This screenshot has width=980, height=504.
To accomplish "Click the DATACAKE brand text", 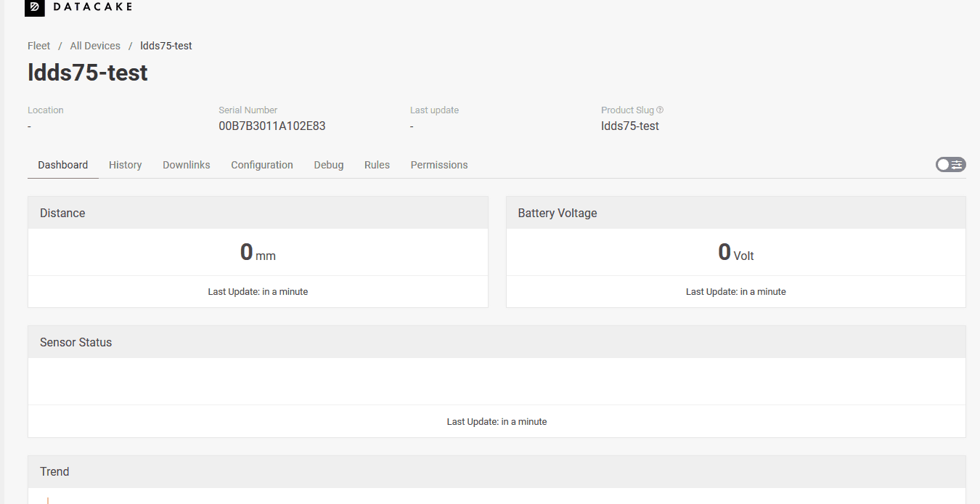I will click(93, 7).
